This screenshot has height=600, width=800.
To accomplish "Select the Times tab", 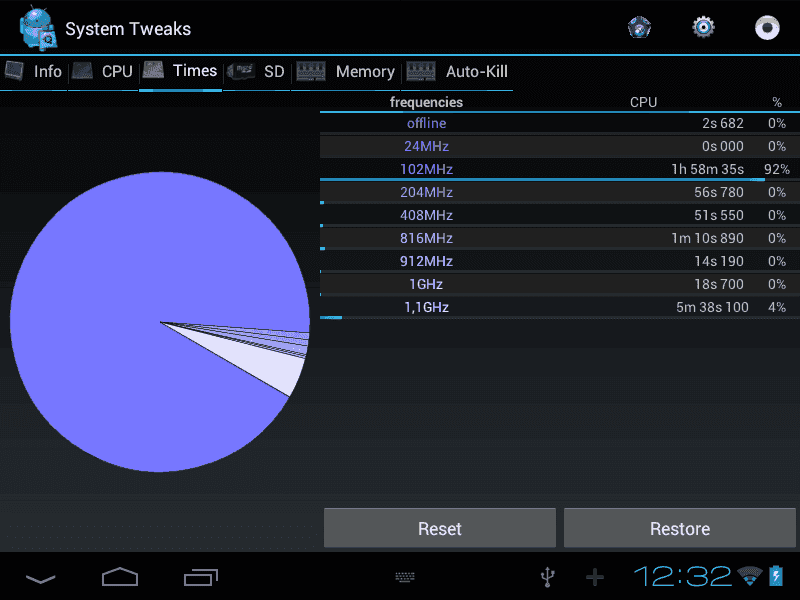I will 180,71.
